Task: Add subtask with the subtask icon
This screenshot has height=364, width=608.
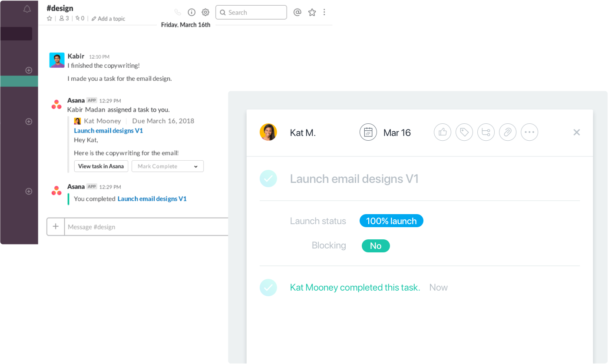Action: tap(486, 132)
